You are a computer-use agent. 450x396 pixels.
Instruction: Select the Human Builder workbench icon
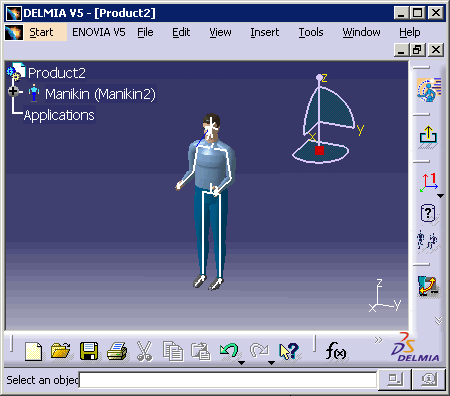(x=429, y=90)
